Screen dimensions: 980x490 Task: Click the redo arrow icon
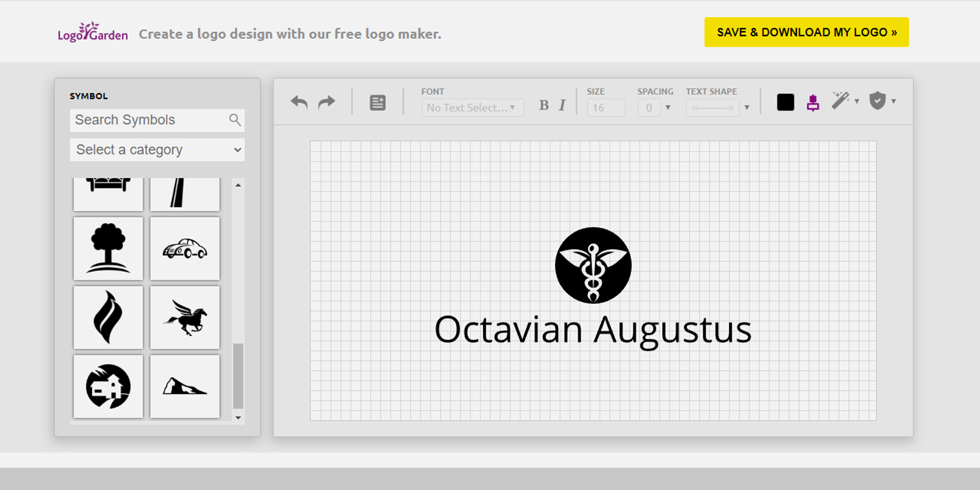[327, 102]
